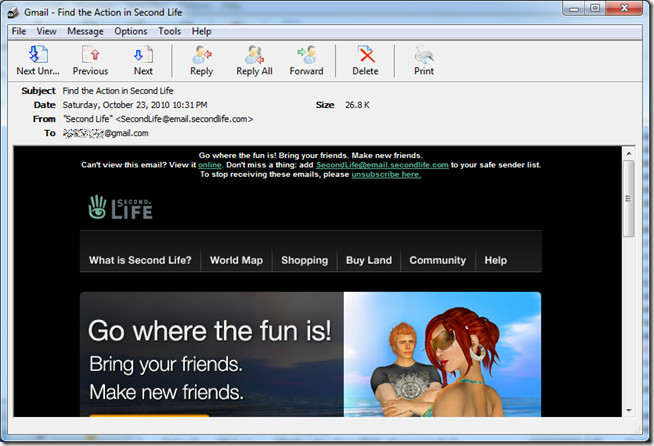This screenshot has height=446, width=654.
Task: Click the date 'Saturday, October 23, 2010 10:31 PM'
Action: (x=135, y=105)
